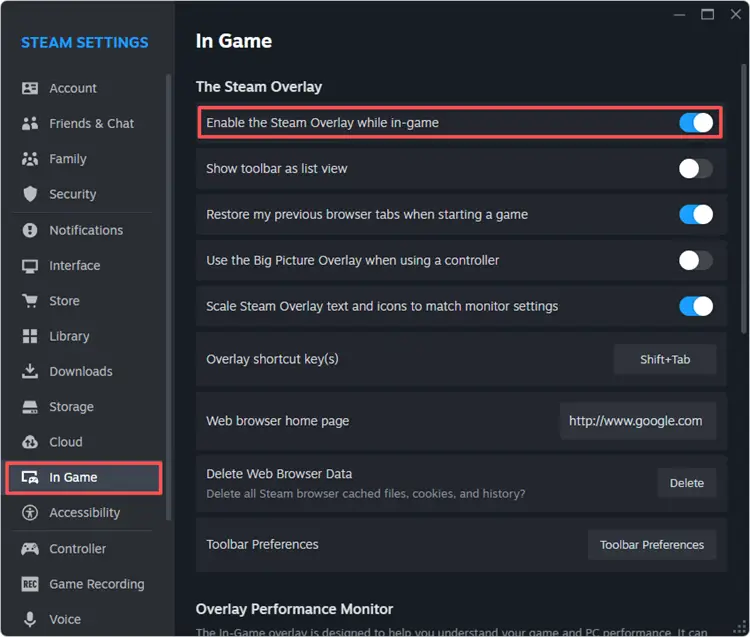Open the Toolbar Preferences button
Screen dimensions: 750x637
652,545
